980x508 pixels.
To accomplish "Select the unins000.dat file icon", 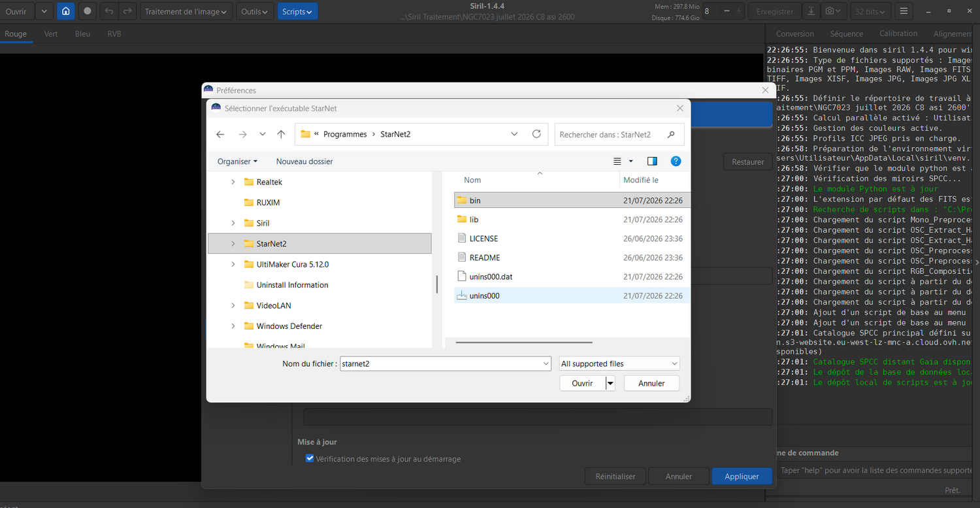I will pos(461,276).
